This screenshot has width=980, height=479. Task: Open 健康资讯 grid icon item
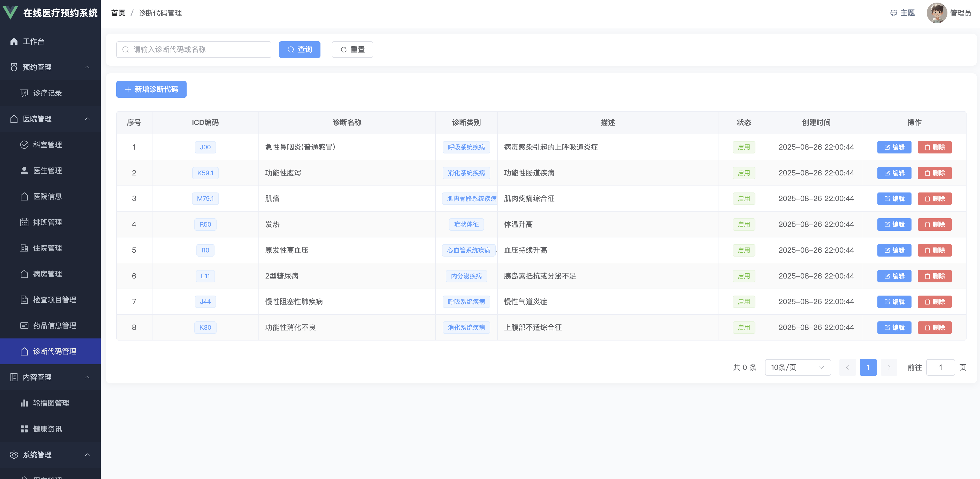pyautogui.click(x=47, y=429)
